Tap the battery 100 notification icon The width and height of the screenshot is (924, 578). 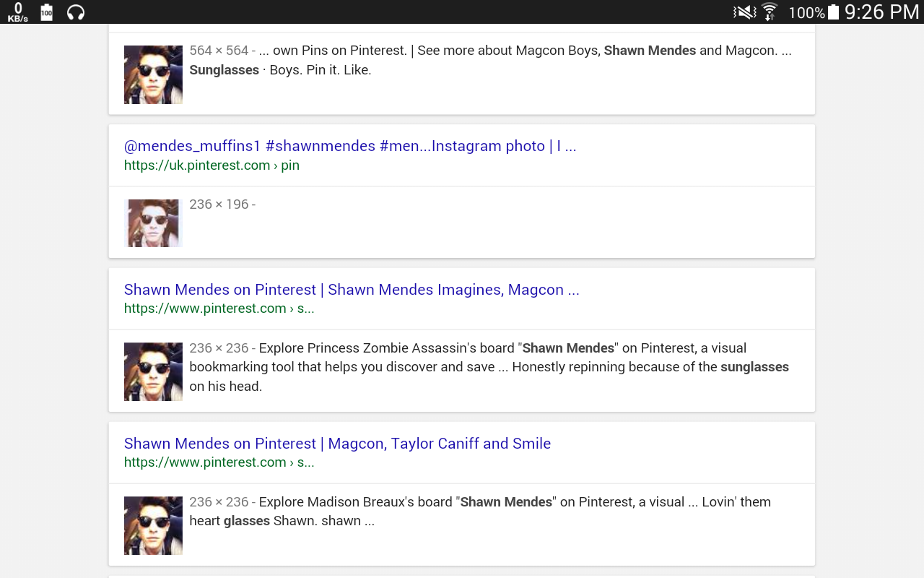47,12
